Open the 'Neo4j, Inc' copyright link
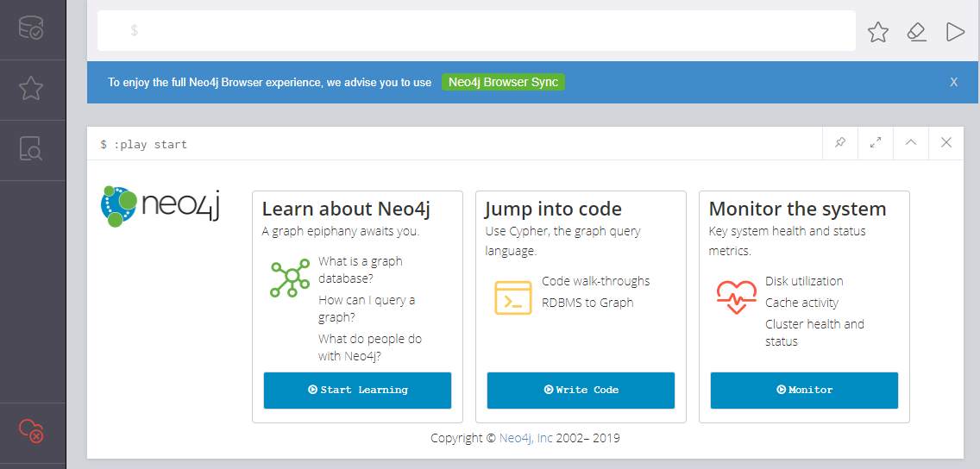 click(x=525, y=438)
